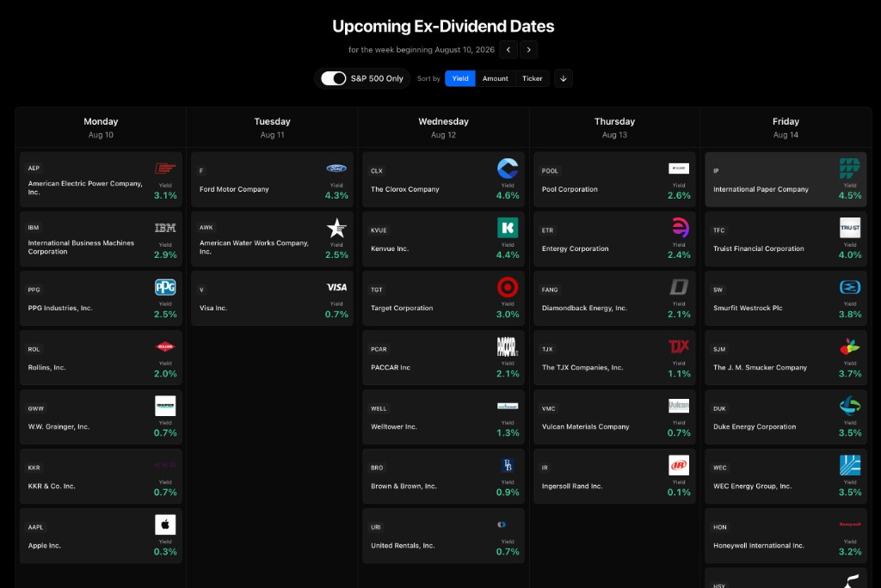Image resolution: width=881 pixels, height=588 pixels.
Task: Click the Kenvue K logo
Action: [x=508, y=228]
